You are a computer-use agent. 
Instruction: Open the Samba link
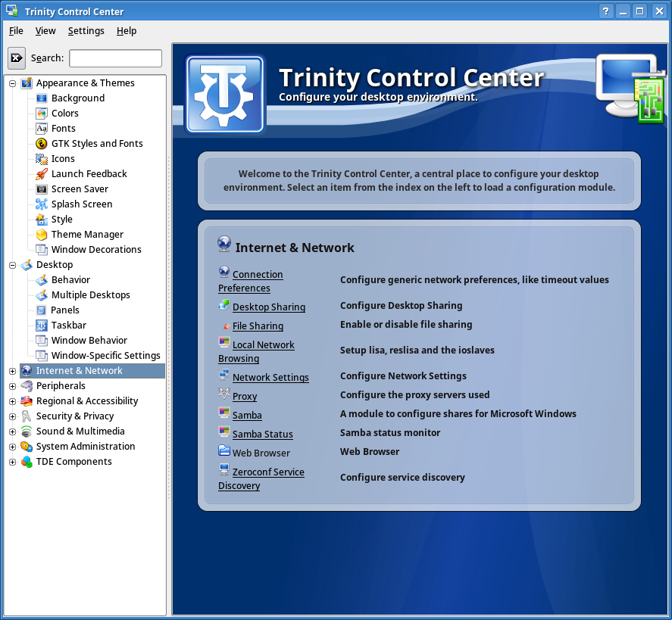click(x=247, y=416)
